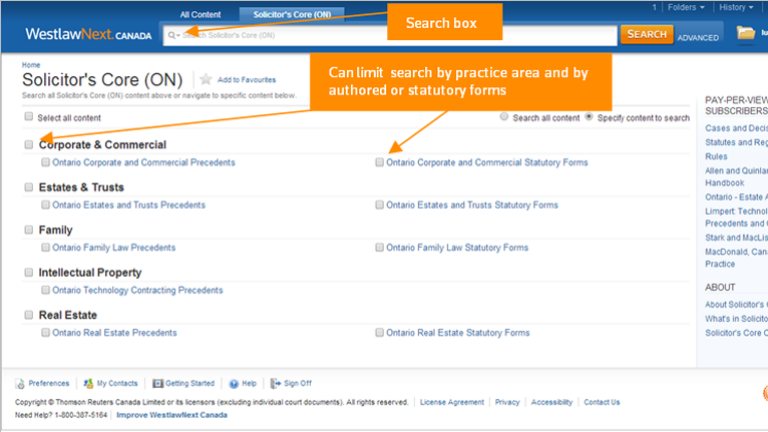The height and width of the screenshot is (432, 768).
Task: Open Allen and Quinlan Handbook sidebar link
Action: click(736, 177)
